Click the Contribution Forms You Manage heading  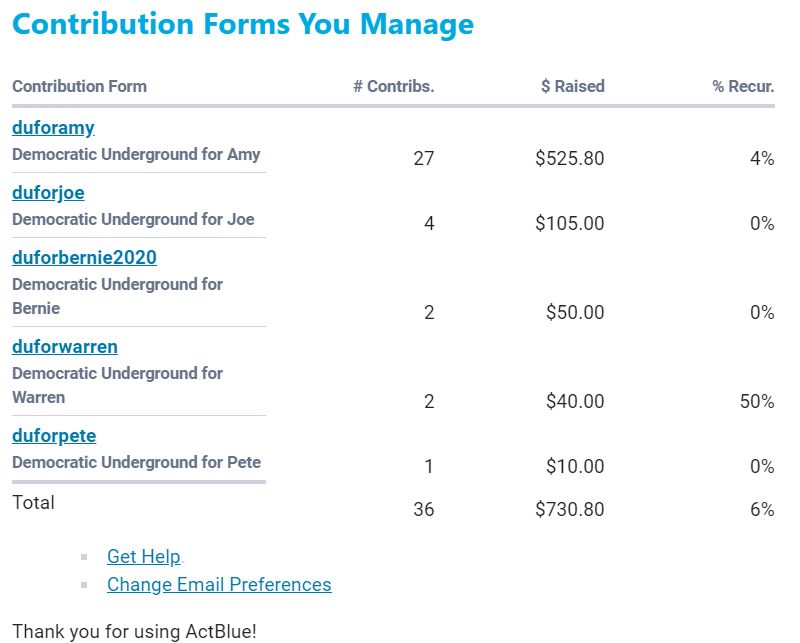[243, 24]
